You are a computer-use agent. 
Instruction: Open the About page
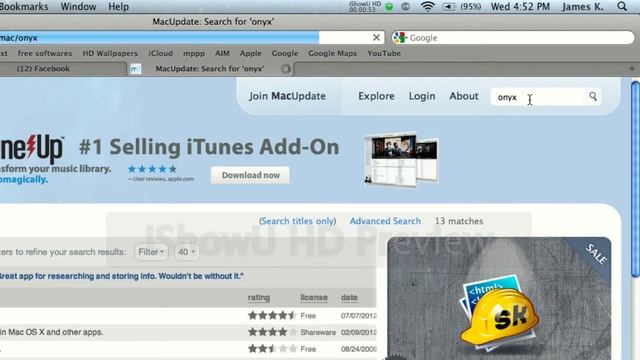coord(464,96)
